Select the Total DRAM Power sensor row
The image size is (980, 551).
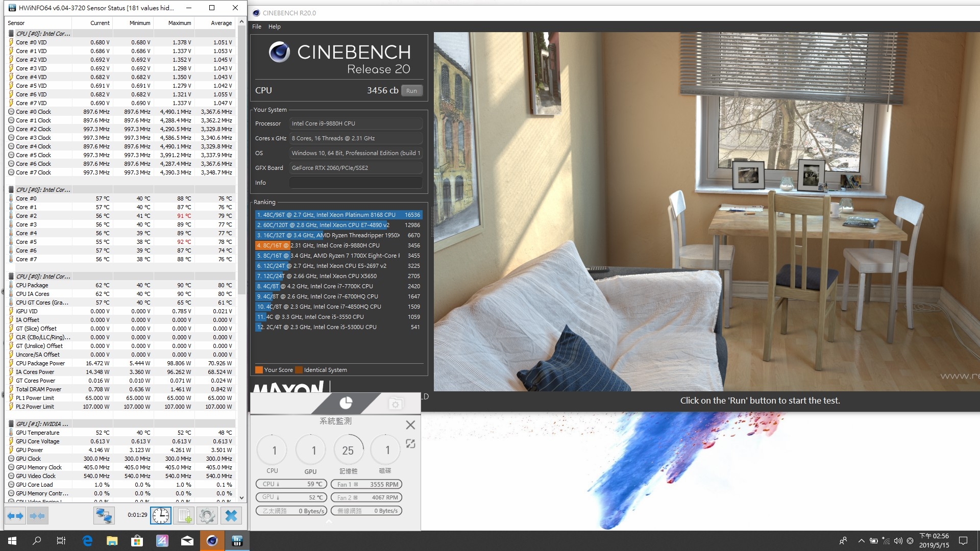120,389
